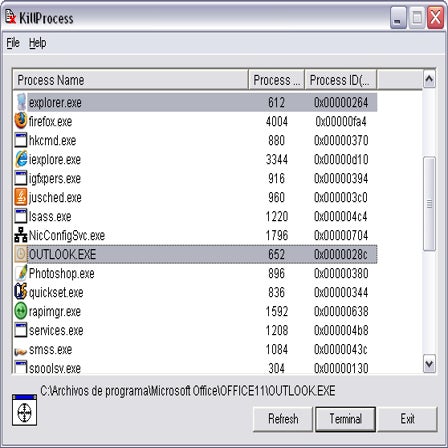Click the window icon next to lsass.exe
The height and width of the screenshot is (448, 448).
point(21,216)
